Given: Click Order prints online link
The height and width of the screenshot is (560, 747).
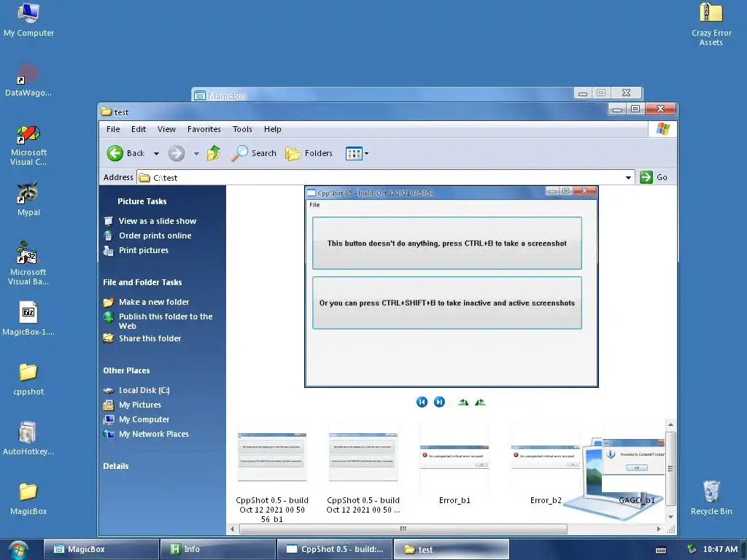Looking at the screenshot, I should 155,236.
